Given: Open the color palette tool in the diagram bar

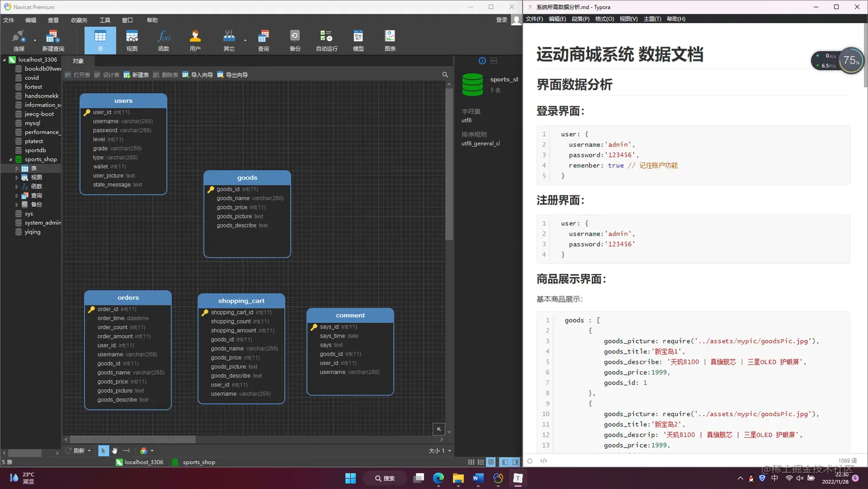Looking at the screenshot, I should (x=144, y=451).
